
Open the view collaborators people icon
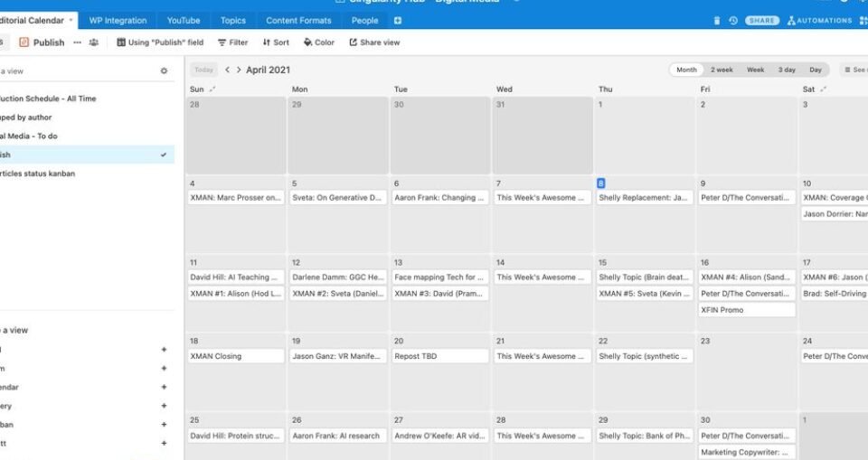94,42
